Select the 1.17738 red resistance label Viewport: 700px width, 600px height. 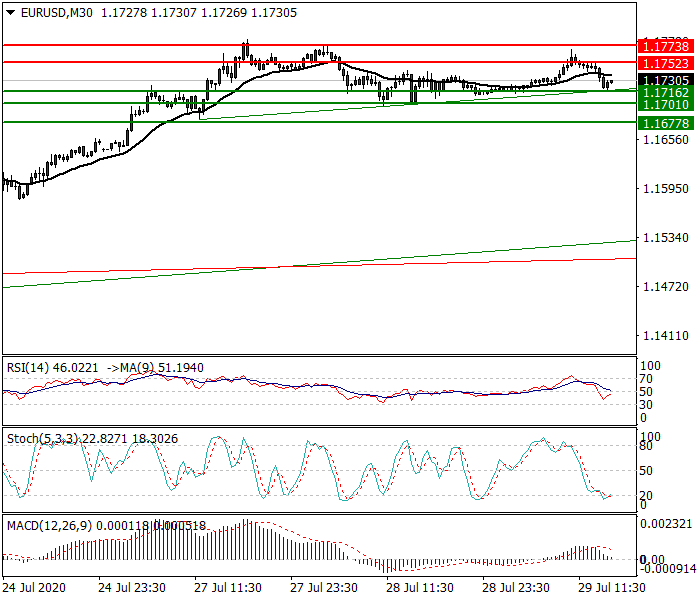click(x=666, y=46)
